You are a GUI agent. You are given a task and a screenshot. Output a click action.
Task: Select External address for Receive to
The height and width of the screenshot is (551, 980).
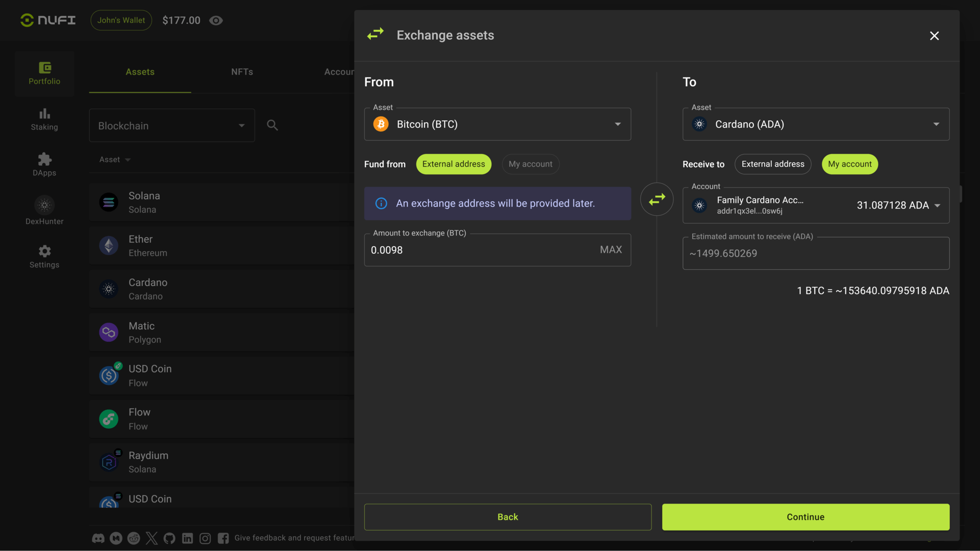point(773,164)
